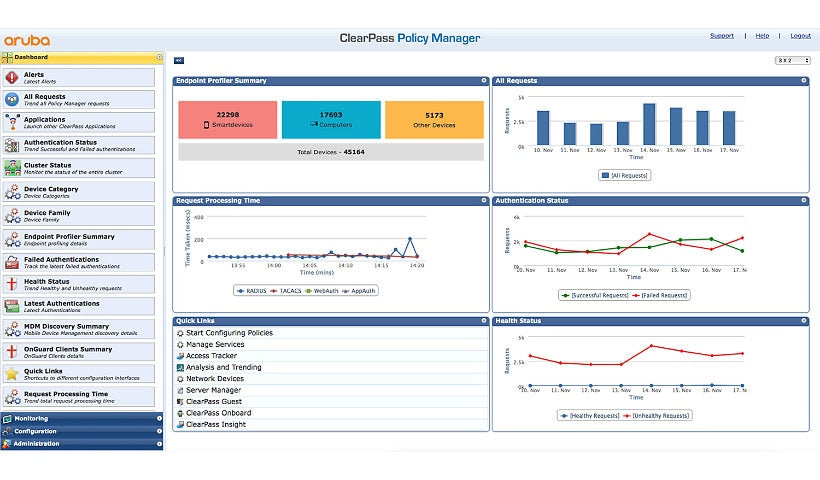Click the Failed Authentications icon
Screen dimensions: 820x480
pos(12,260)
